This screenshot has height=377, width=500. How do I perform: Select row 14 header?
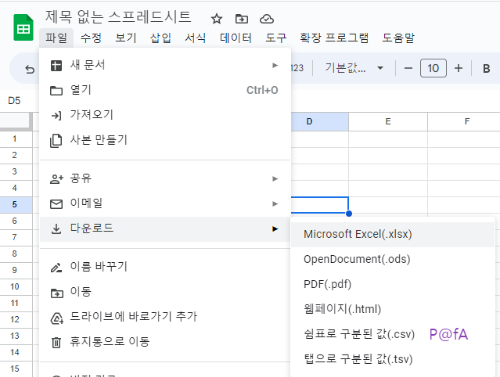tap(15, 352)
